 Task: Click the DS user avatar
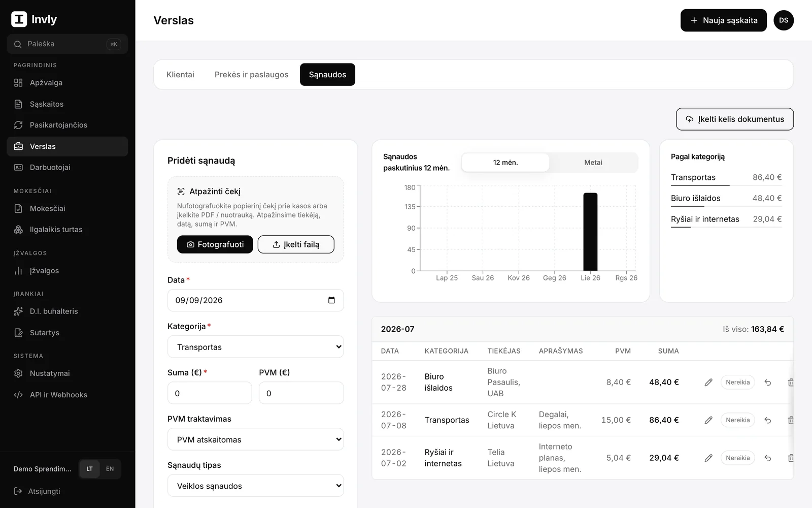(784, 20)
